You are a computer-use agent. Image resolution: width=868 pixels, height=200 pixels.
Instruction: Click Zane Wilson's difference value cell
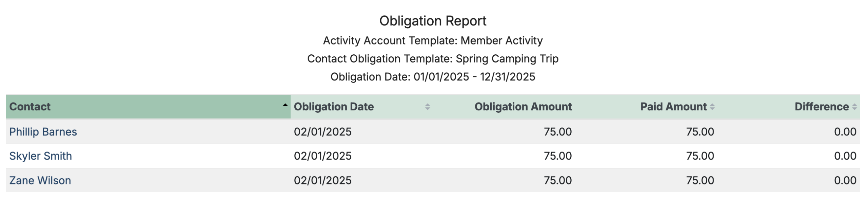[x=845, y=180]
